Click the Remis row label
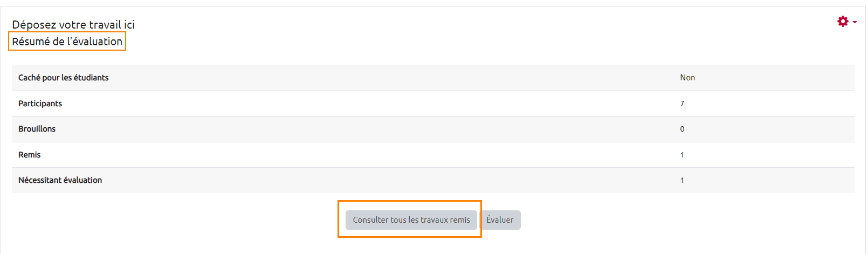The height and width of the screenshot is (254, 868). (29, 155)
